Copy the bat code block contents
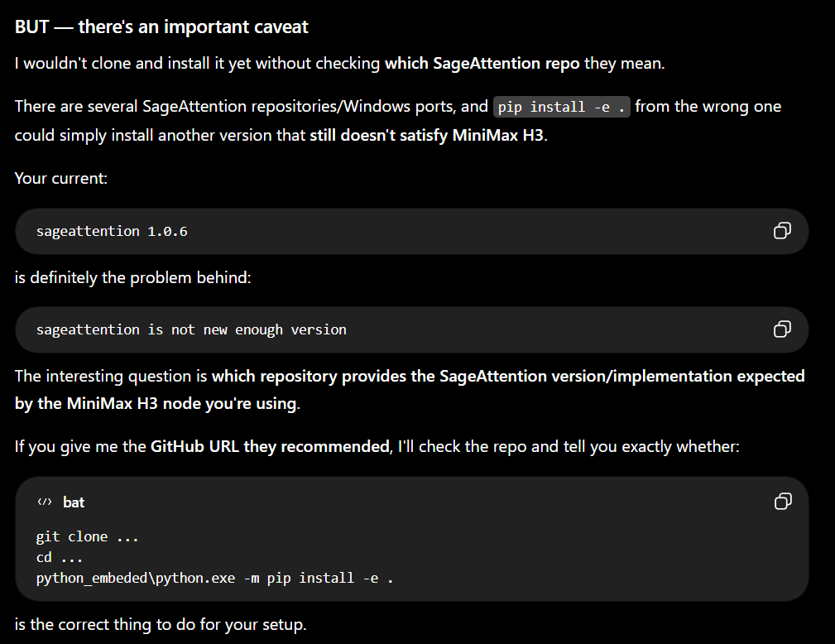The height and width of the screenshot is (644, 835). pyautogui.click(x=782, y=502)
